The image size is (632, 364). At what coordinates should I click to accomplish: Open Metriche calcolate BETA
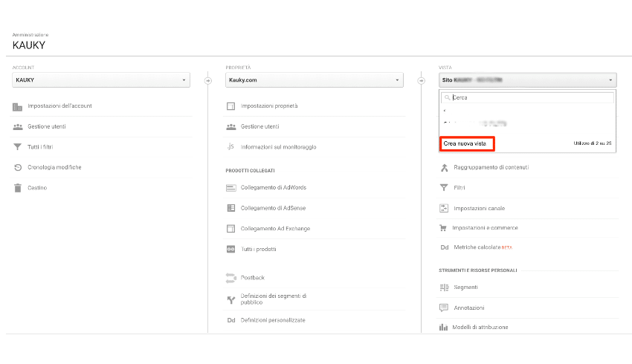[483, 247]
